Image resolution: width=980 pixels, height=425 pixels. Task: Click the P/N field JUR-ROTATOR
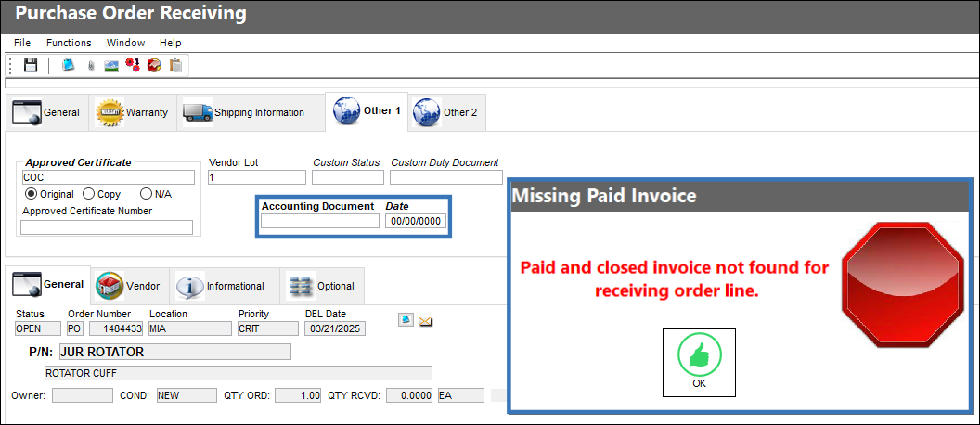click(175, 352)
